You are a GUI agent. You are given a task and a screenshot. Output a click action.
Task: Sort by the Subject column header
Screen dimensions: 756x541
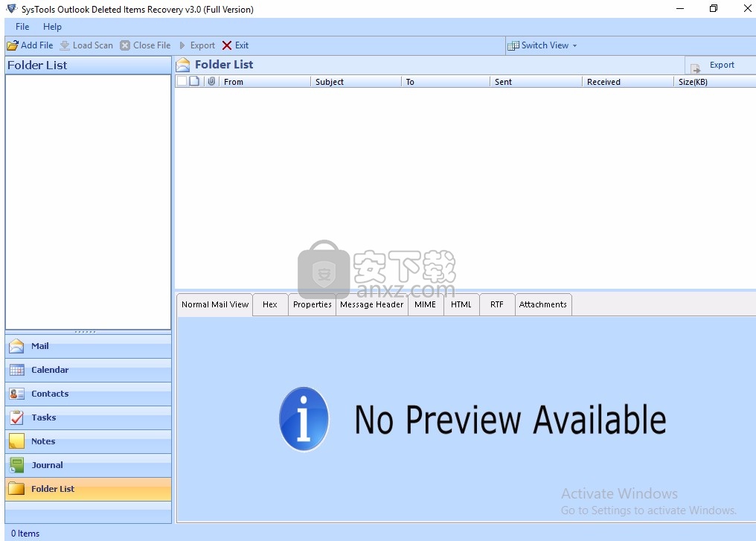356,82
